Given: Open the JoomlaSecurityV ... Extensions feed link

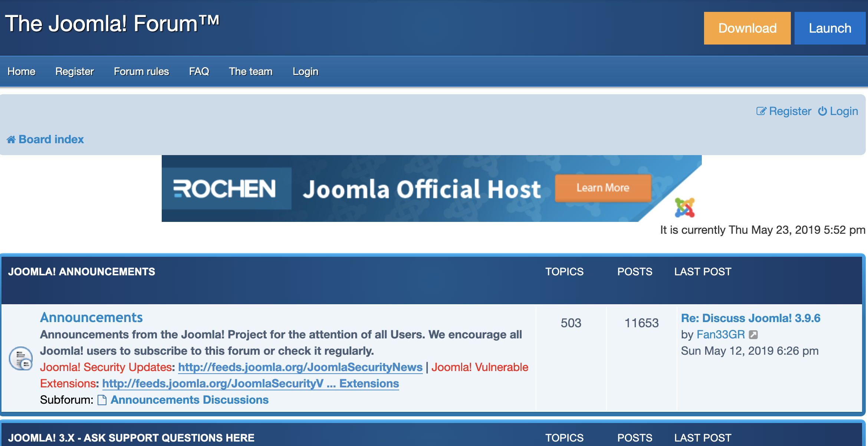Looking at the screenshot, I should point(250,383).
